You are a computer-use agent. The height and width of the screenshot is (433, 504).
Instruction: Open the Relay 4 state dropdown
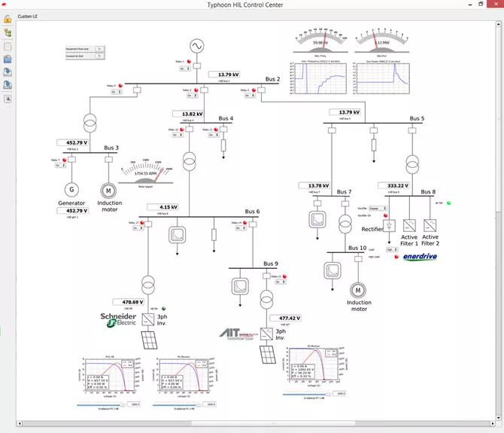click(117, 92)
